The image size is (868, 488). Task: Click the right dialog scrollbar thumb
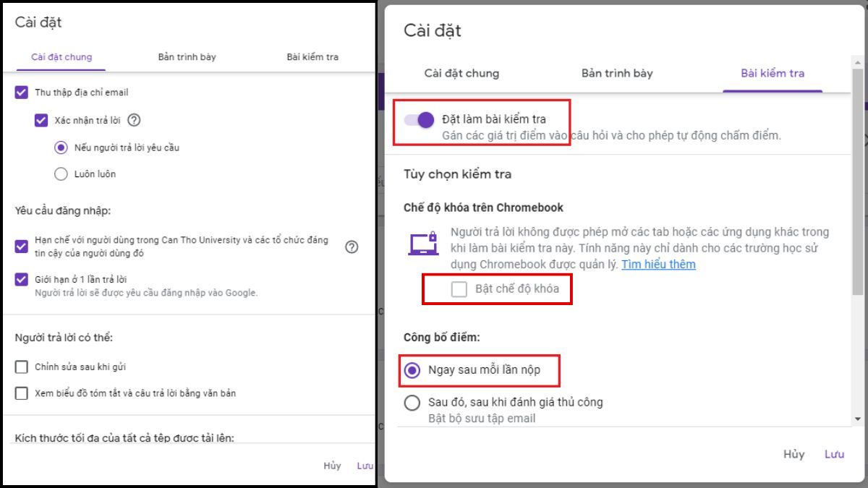[858, 181]
